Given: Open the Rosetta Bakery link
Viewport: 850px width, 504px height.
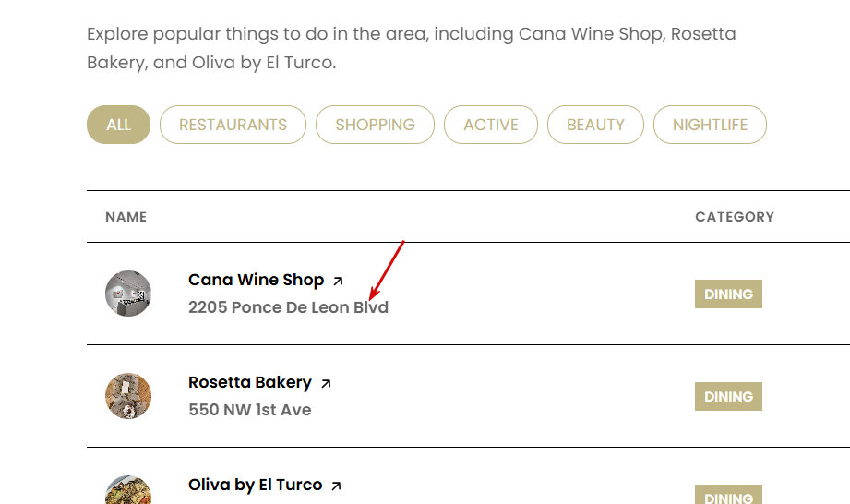Looking at the screenshot, I should (x=250, y=382).
